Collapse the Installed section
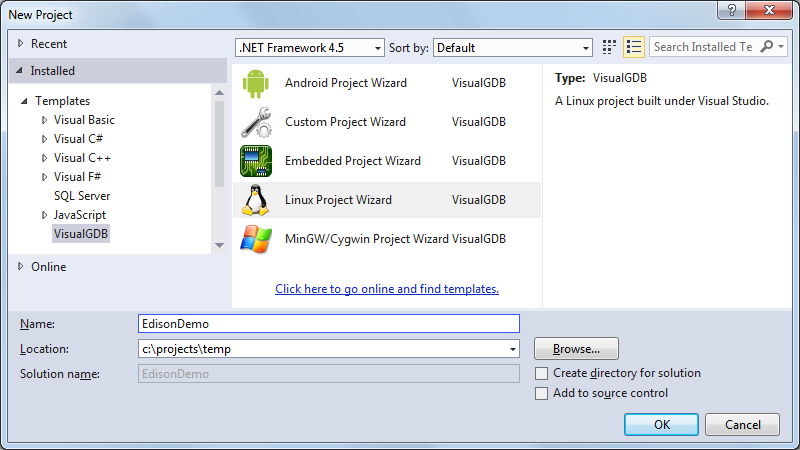 tap(19, 70)
